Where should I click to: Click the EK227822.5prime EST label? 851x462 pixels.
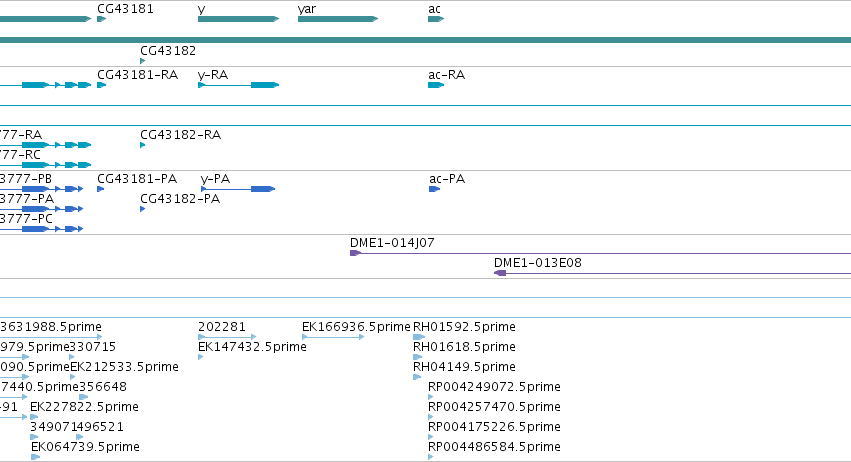coord(84,407)
